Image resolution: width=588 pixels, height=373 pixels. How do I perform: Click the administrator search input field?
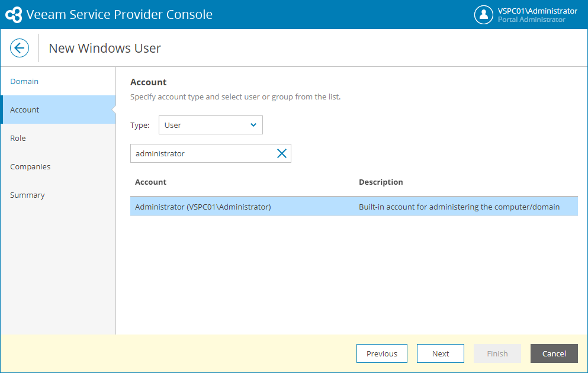201,153
